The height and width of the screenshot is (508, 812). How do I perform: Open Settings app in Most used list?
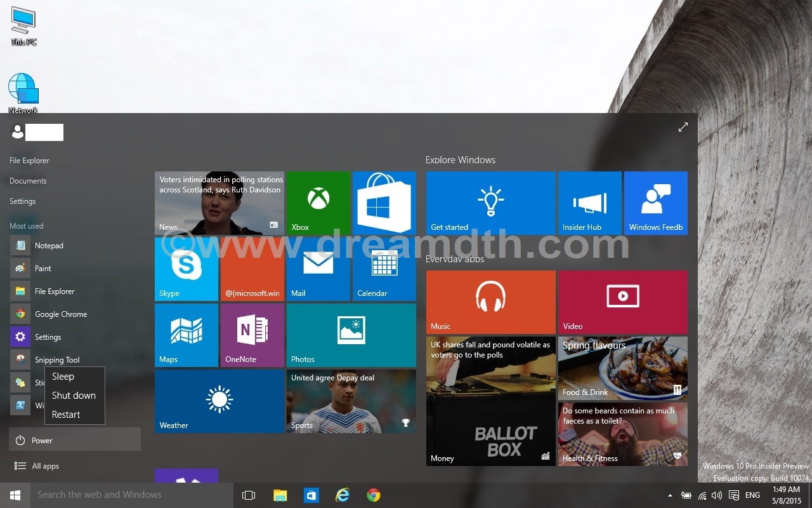click(x=74, y=337)
